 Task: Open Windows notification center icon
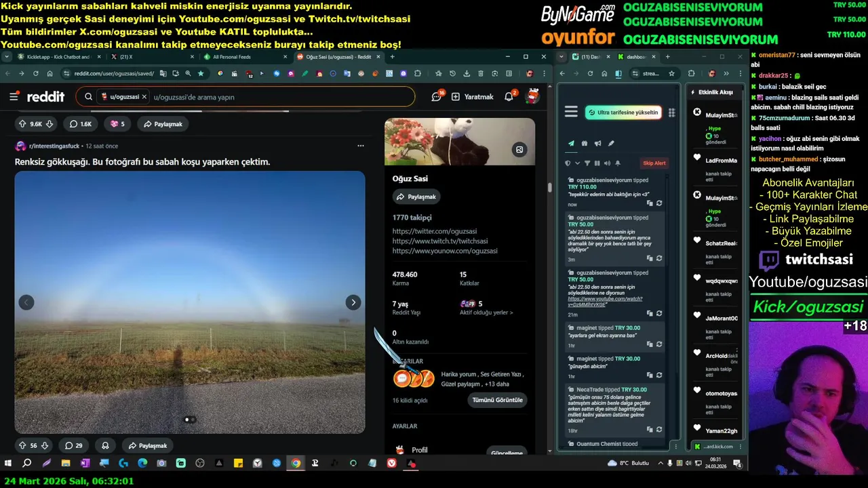(737, 464)
